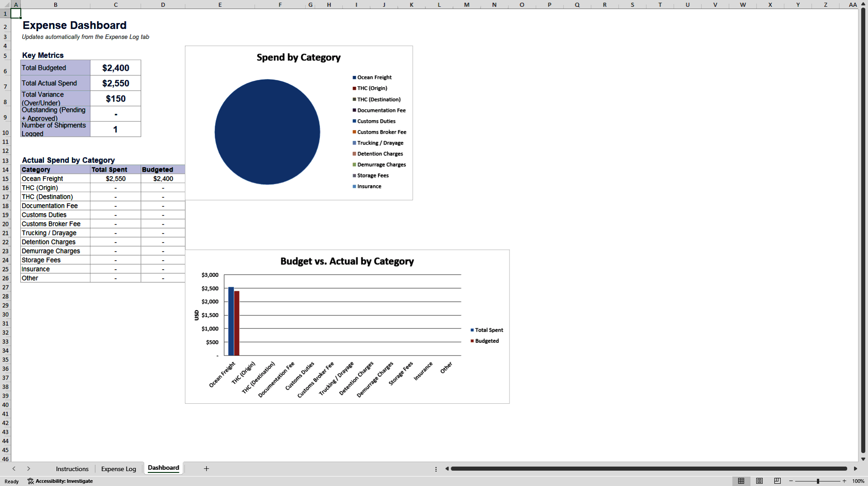Select the red Budgeted bar
Viewport: 868px width, 486px height.
(x=237, y=323)
